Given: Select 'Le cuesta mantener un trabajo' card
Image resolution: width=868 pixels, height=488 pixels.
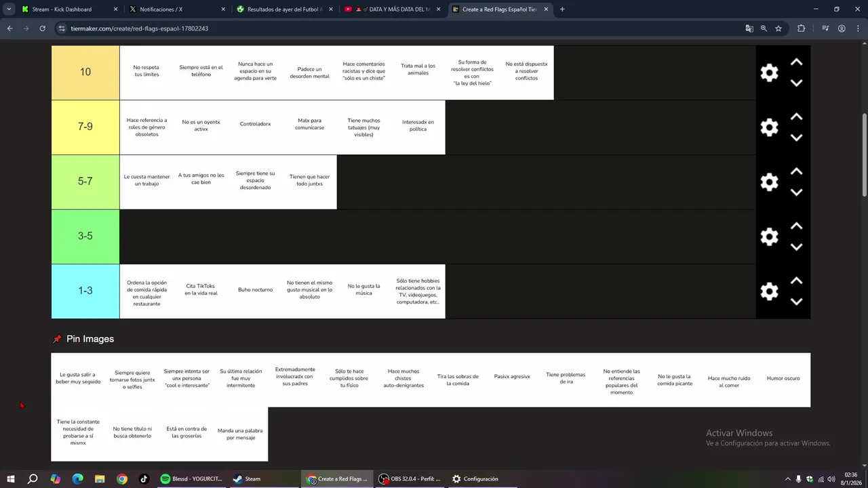Looking at the screenshot, I should click(146, 182).
